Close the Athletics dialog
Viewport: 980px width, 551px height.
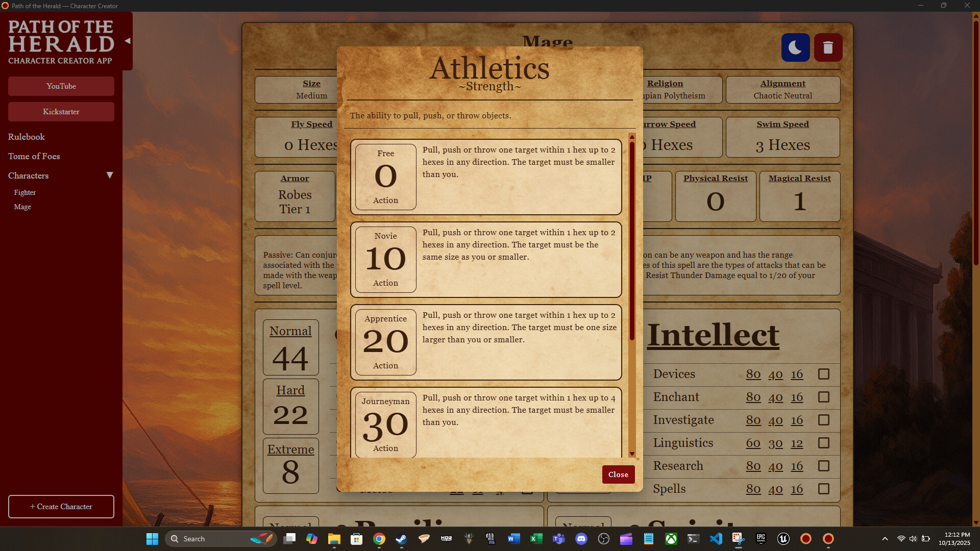(x=618, y=474)
